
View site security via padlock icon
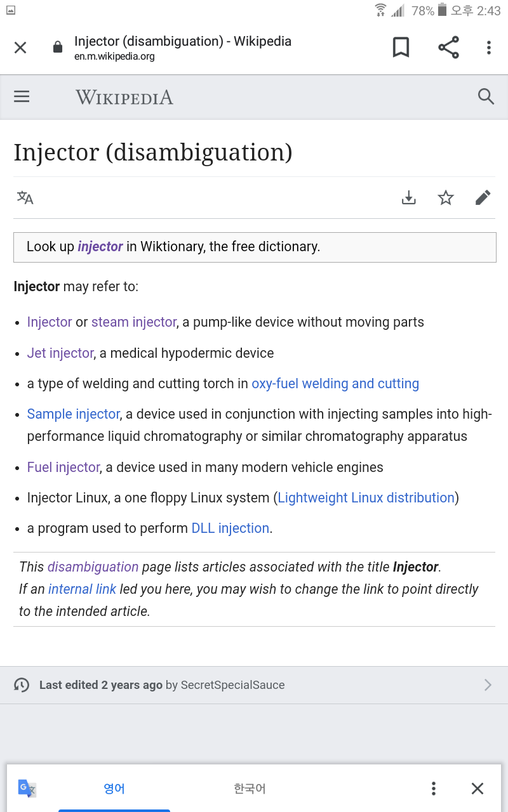[x=57, y=47]
